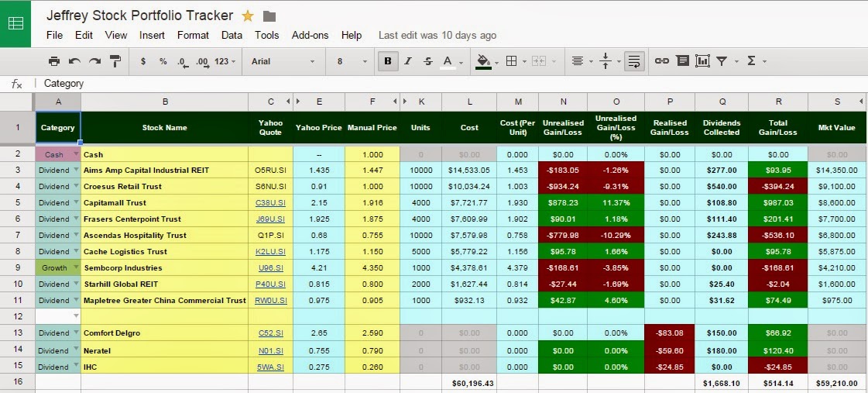Expand hidden columns arrow right of column F
868x393 pixels.
395,102
